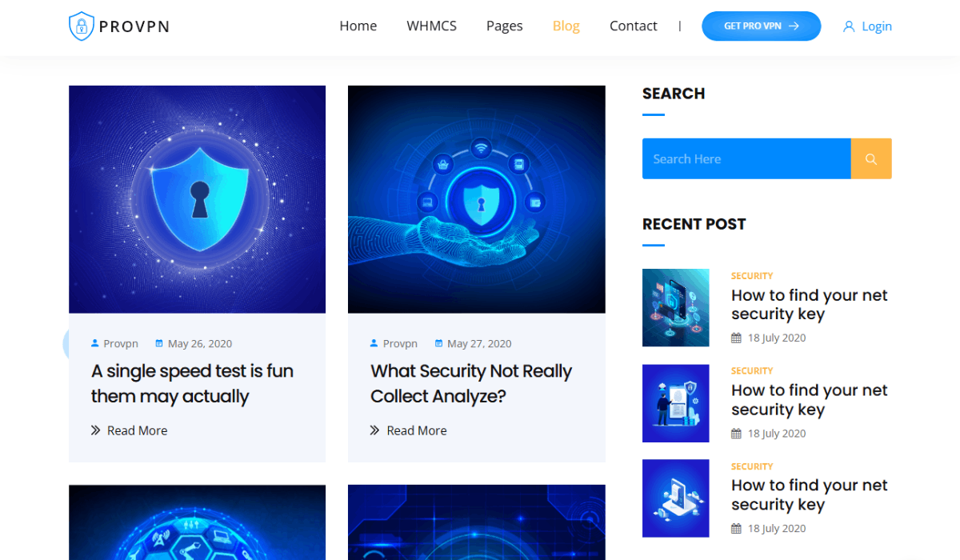The height and width of the screenshot is (560, 960).
Task: Click the double-chevron icon on first Read More
Action: 96,430
